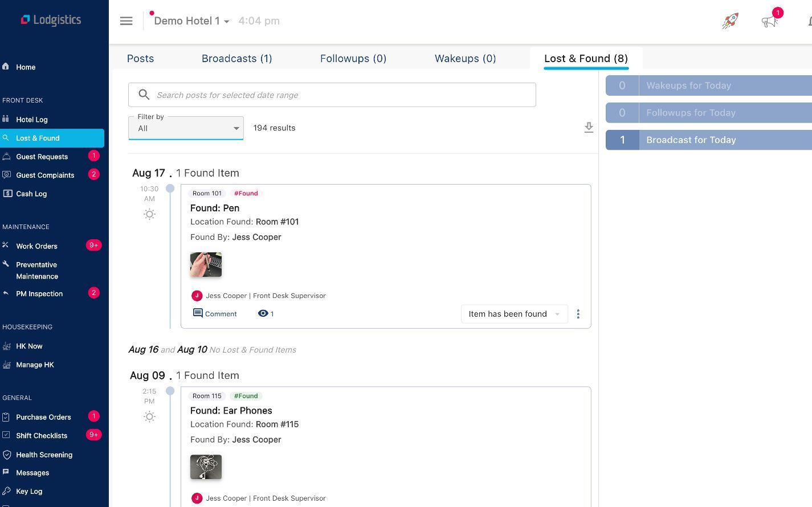
Task: Open the hamburger menu
Action: [127, 21]
